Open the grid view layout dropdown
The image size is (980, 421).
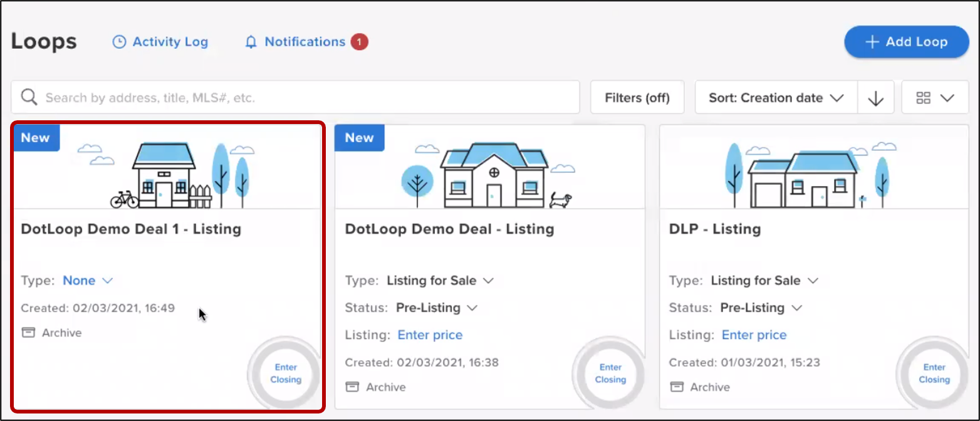pos(934,98)
